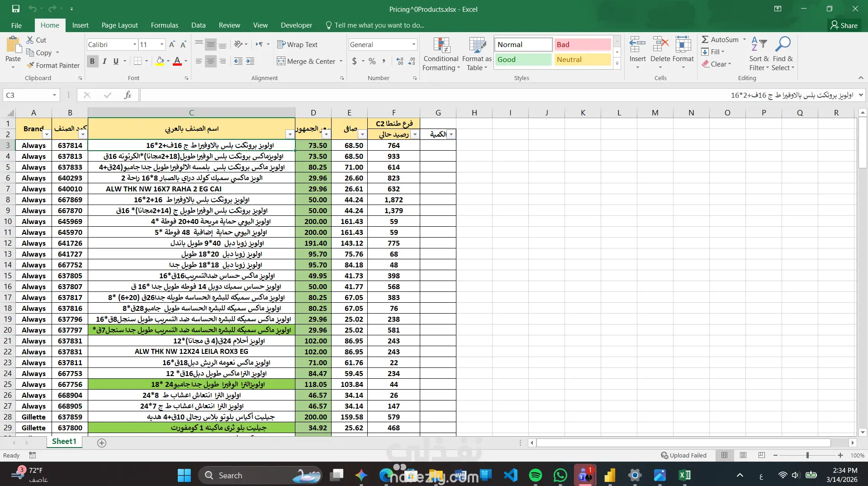The height and width of the screenshot is (486, 868).
Task: Open Spotify from the taskbar
Action: pos(536,475)
